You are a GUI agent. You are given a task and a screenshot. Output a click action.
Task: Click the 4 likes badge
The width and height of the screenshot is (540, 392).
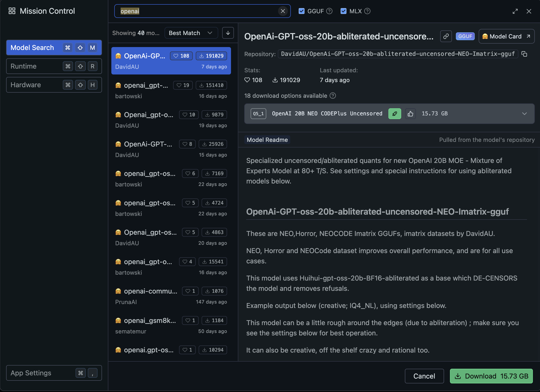[187, 262]
